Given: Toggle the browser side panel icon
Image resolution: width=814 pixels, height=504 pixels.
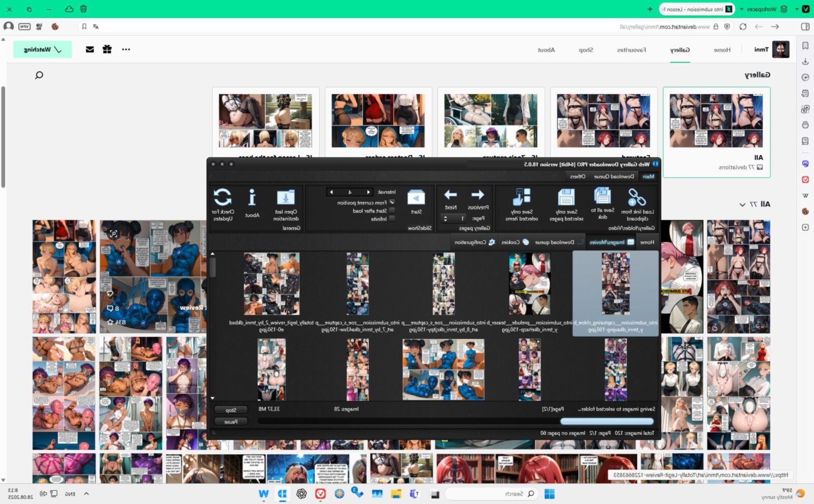Looking at the screenshot, I should point(805,26).
